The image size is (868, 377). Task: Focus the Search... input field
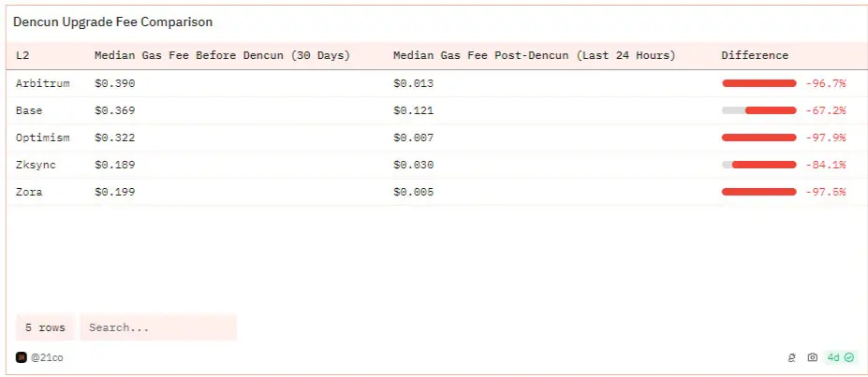[158, 327]
